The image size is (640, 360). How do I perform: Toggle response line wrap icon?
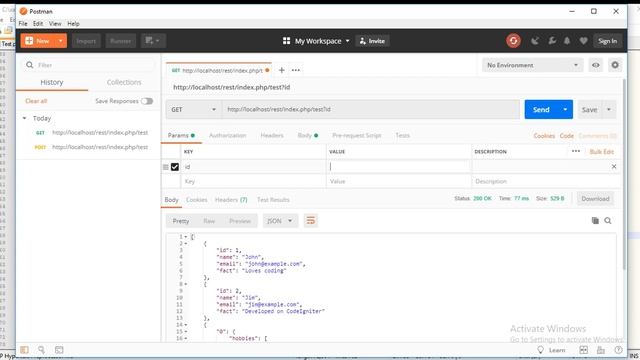point(311,221)
